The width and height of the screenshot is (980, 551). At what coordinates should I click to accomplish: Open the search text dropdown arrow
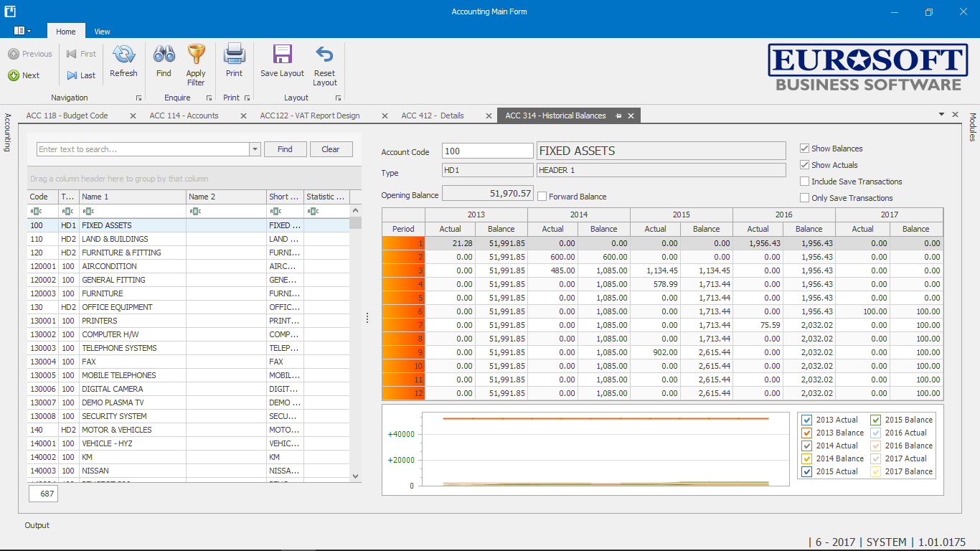pos(255,149)
